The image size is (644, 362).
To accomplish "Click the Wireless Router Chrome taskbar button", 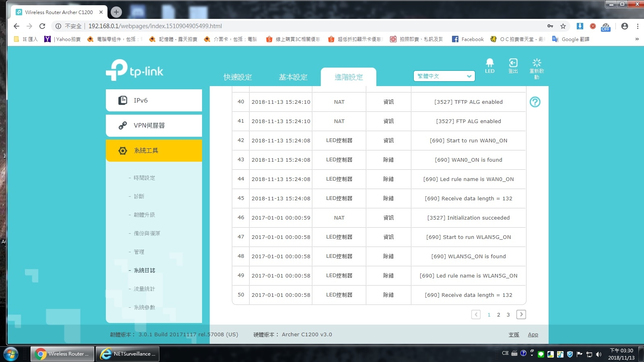I will click(62, 354).
